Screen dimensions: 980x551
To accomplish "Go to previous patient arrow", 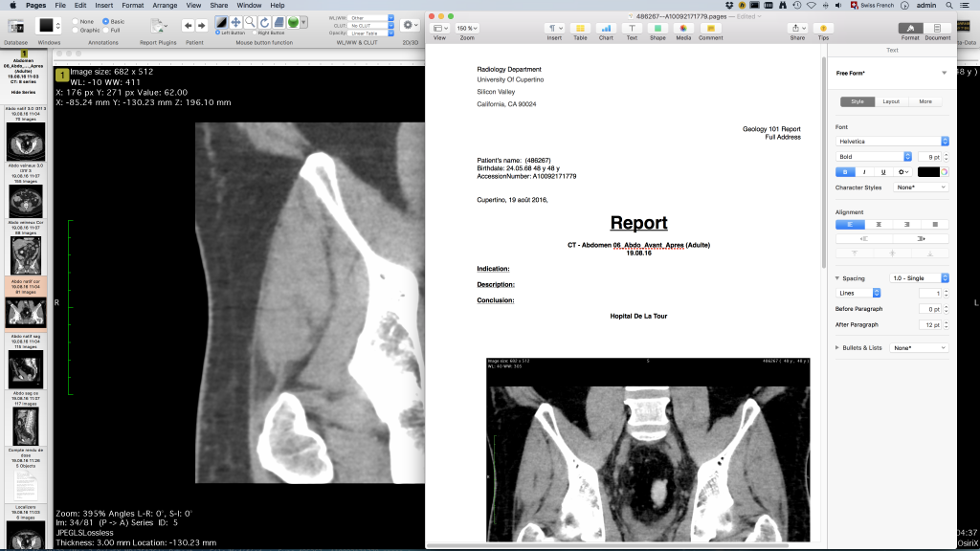I will coord(188,26).
